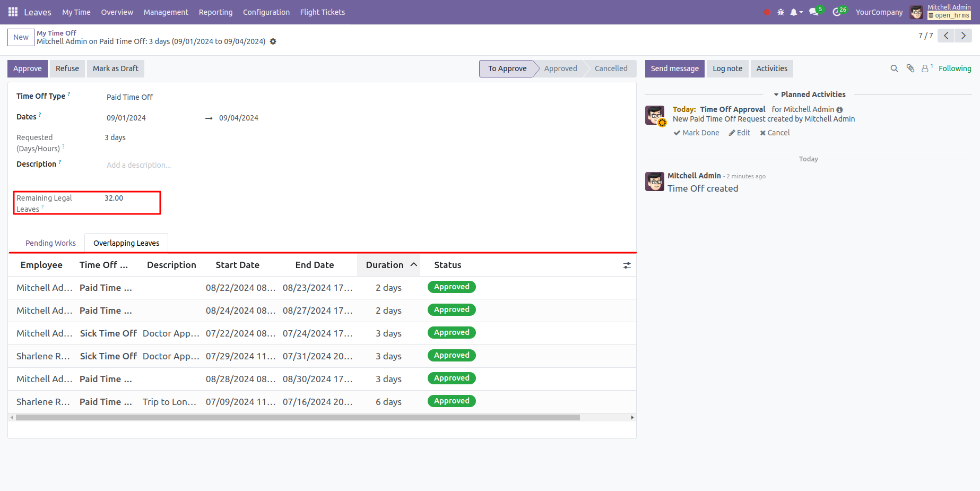The image size is (980, 491).
Task: Switch to Pending Works tab
Action: 50,243
